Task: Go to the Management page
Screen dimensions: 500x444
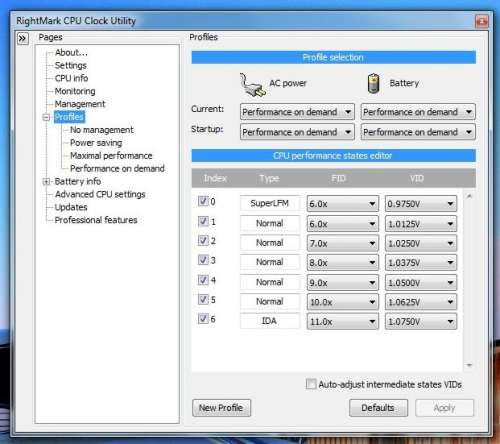Action: tap(80, 104)
